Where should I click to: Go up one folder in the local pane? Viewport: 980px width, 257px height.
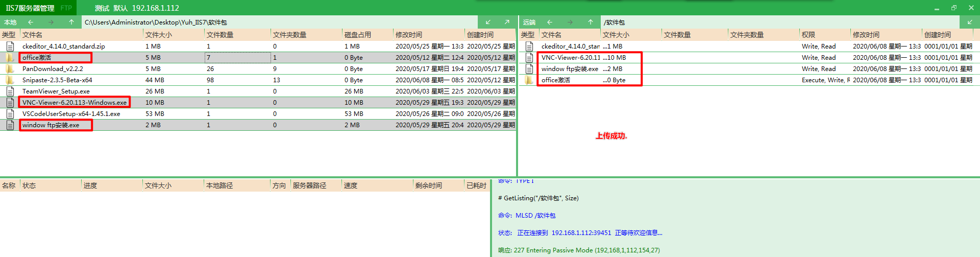[x=71, y=22]
